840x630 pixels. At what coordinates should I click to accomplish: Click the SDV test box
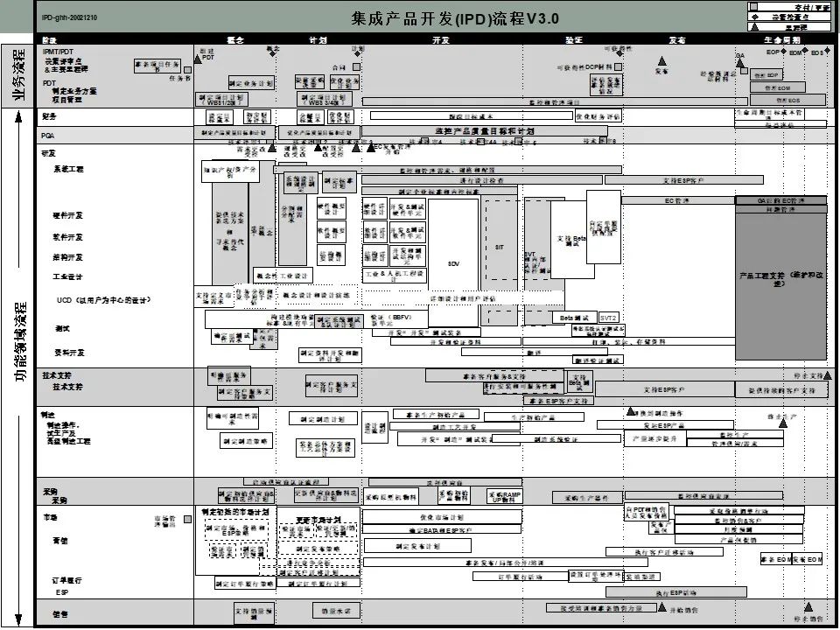point(453,262)
